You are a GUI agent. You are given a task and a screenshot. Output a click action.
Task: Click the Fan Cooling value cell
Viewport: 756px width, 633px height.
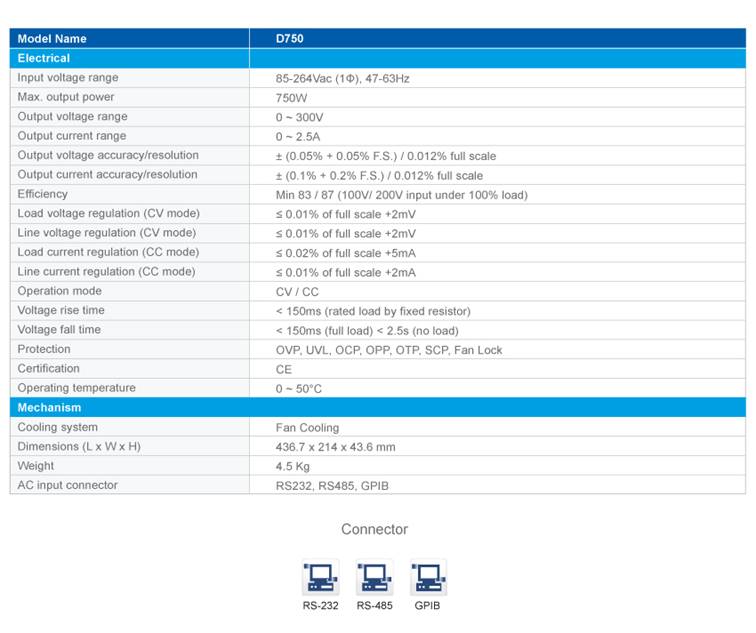pyautogui.click(x=307, y=428)
